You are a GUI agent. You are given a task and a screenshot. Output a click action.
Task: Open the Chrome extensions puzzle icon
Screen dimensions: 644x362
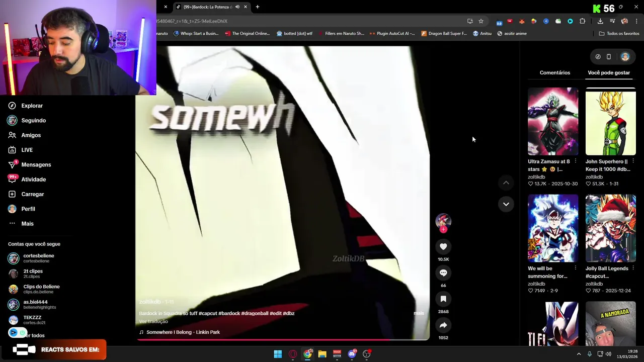(583, 21)
